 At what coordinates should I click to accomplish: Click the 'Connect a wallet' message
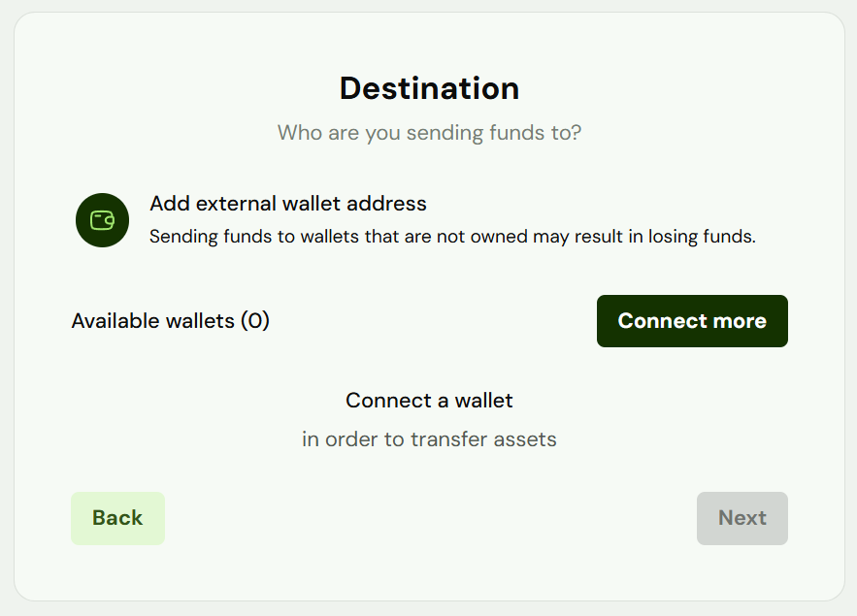coord(429,401)
